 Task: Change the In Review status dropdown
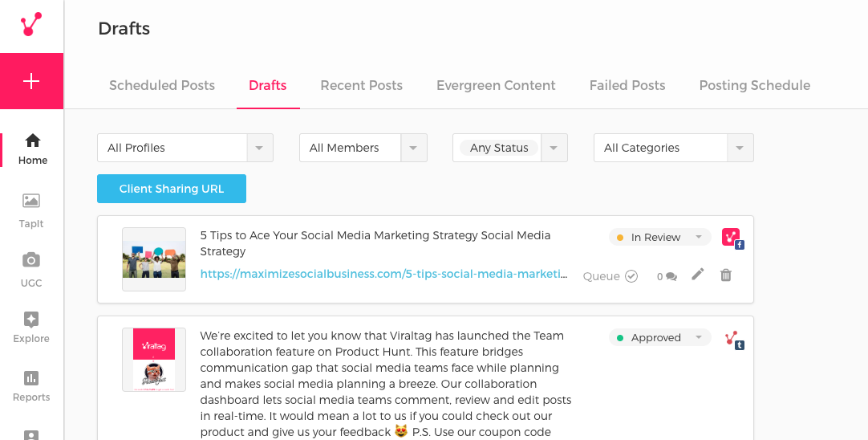point(659,237)
